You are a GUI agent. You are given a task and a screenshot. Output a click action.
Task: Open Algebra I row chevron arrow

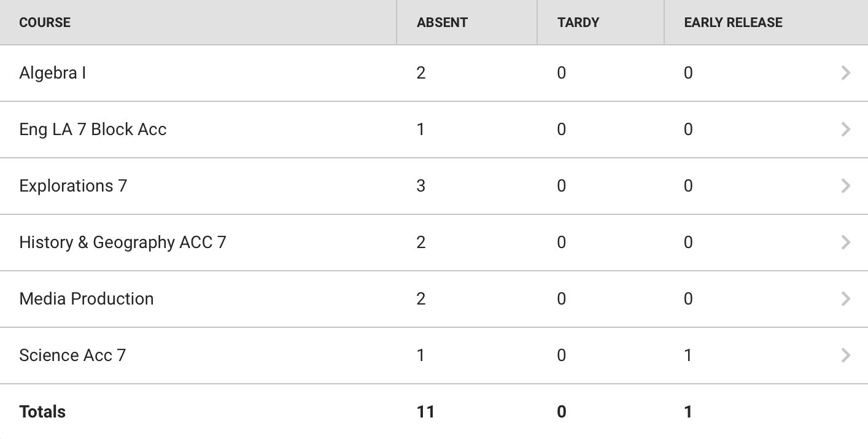click(x=845, y=73)
